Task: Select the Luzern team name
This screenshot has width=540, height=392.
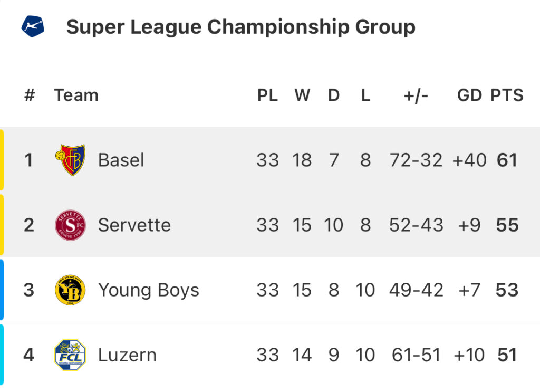Action: [128, 355]
